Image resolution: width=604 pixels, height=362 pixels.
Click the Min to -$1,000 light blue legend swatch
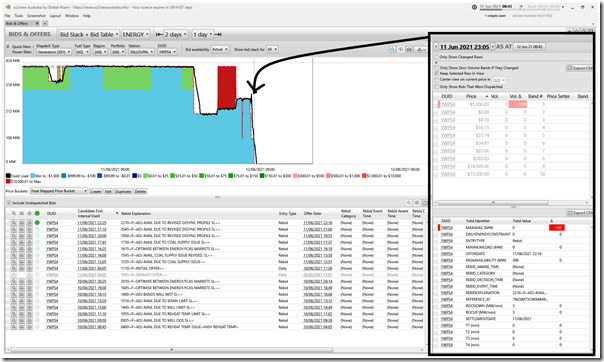tap(33, 176)
